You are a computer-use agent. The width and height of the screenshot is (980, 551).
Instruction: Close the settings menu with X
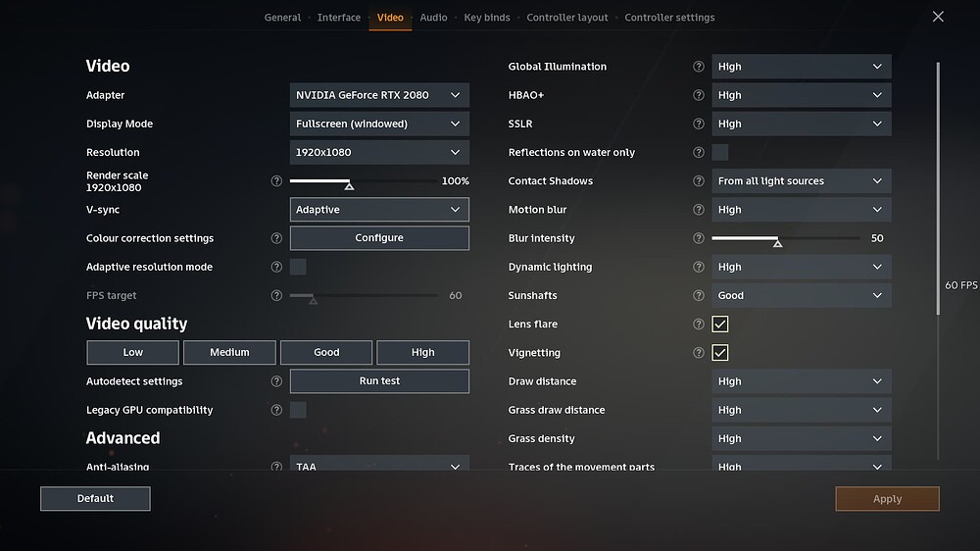click(938, 17)
